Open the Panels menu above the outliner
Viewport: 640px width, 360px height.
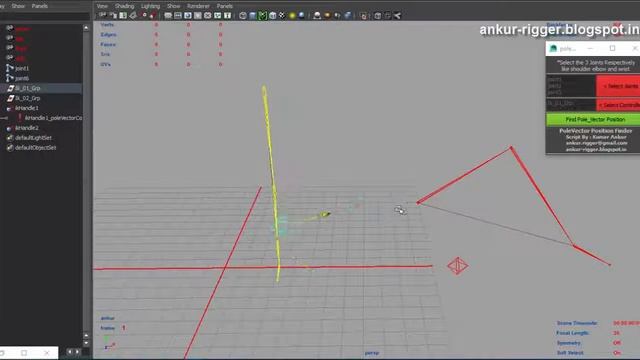point(40,6)
